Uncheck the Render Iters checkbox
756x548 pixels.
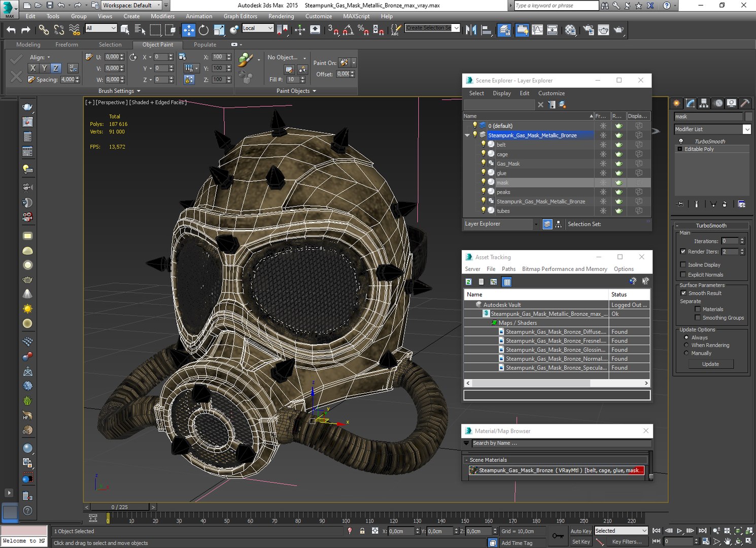[683, 251]
